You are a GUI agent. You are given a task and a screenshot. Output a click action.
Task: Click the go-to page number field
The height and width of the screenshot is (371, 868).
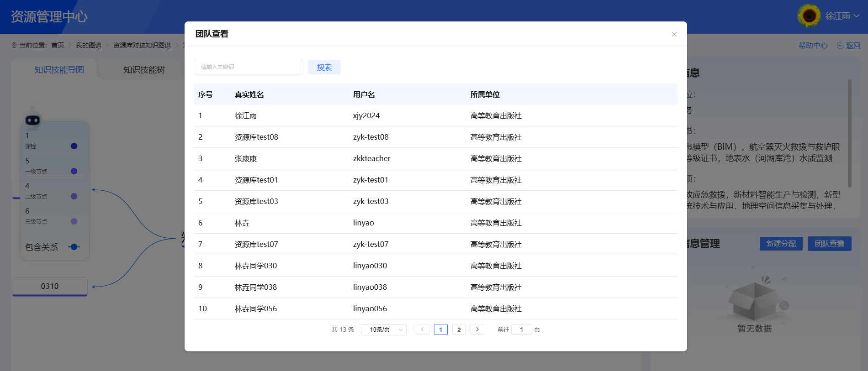point(521,329)
